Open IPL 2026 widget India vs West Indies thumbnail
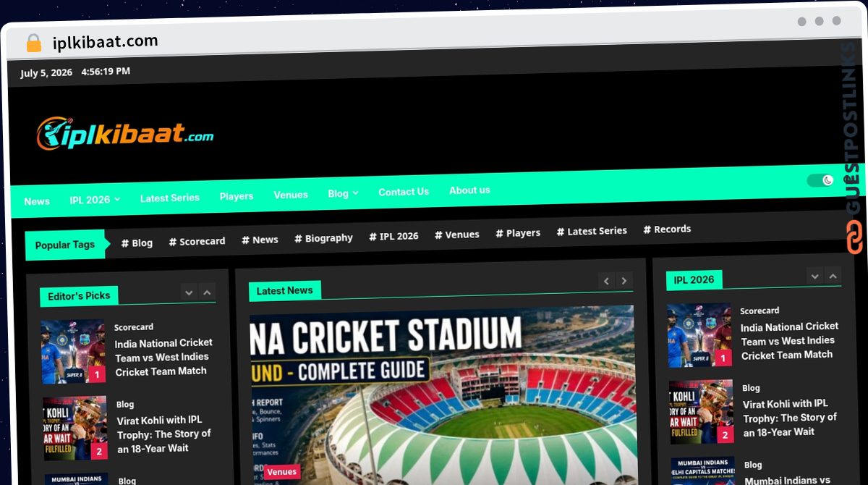Image resolution: width=868 pixels, height=485 pixels. tap(699, 335)
